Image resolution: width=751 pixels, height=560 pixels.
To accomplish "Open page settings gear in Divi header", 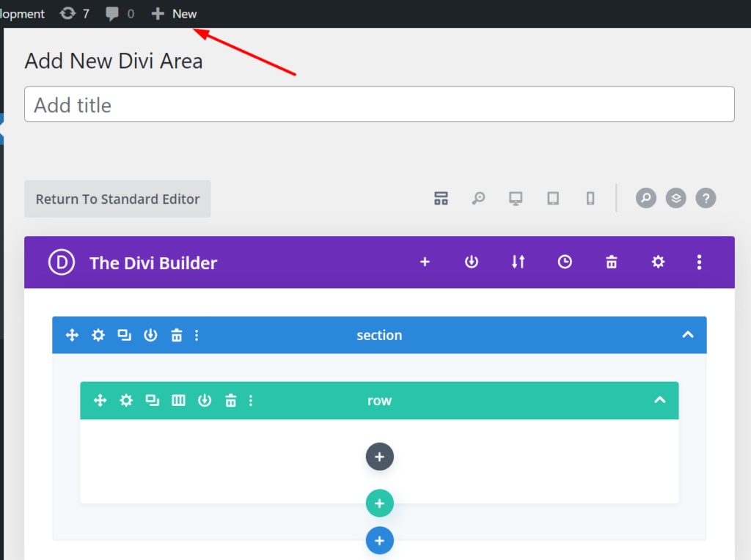I will [658, 262].
